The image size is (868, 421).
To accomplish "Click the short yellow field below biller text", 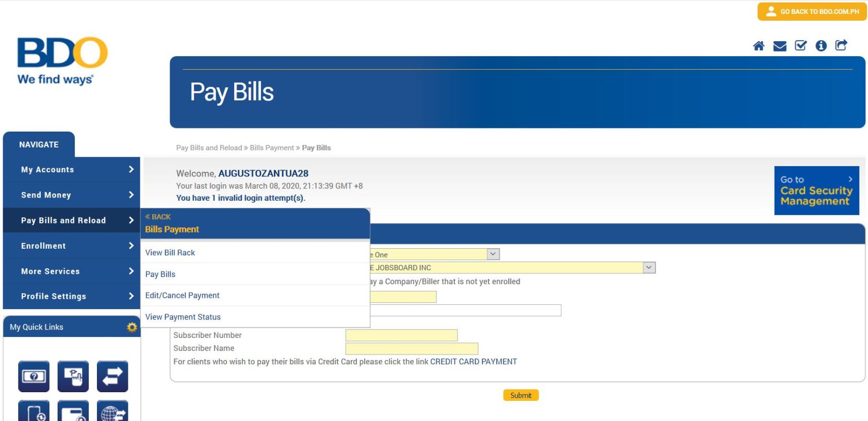I will (403, 297).
